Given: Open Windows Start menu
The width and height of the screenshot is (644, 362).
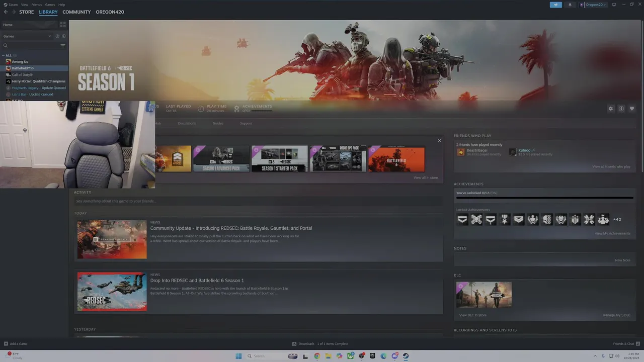Looking at the screenshot, I should (238, 356).
